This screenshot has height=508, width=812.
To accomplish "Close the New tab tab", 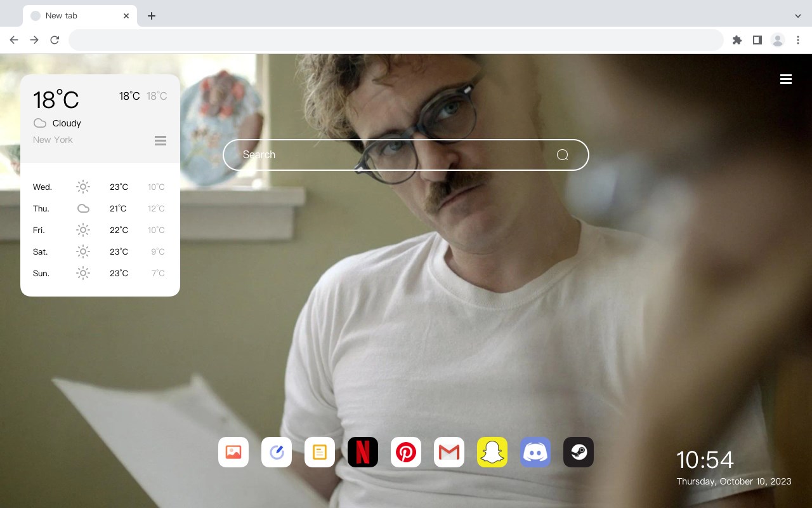I will 126,16.
